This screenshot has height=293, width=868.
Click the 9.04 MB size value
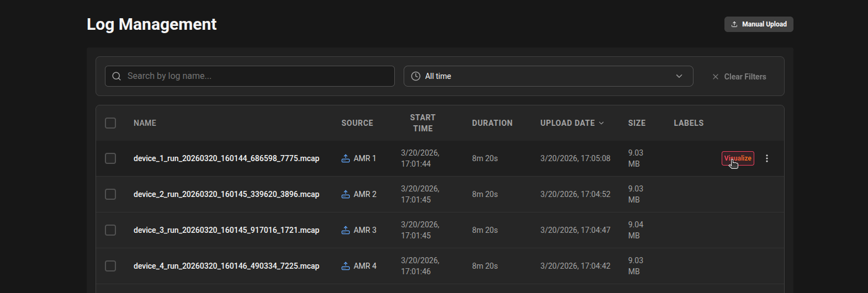[x=636, y=230]
